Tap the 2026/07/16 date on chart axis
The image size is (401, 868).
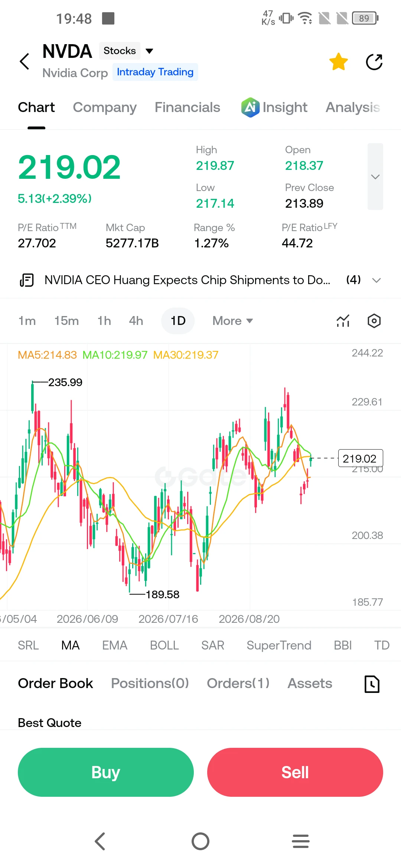pos(168,619)
